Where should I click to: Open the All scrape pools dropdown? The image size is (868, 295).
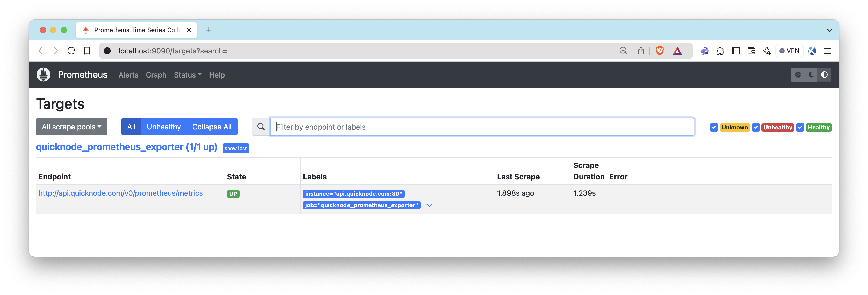[x=71, y=127]
